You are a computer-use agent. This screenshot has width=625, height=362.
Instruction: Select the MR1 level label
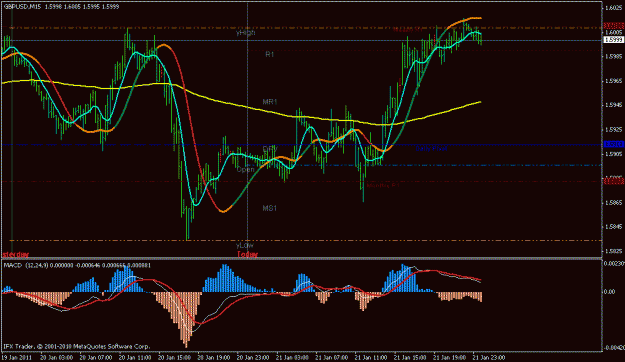270,102
